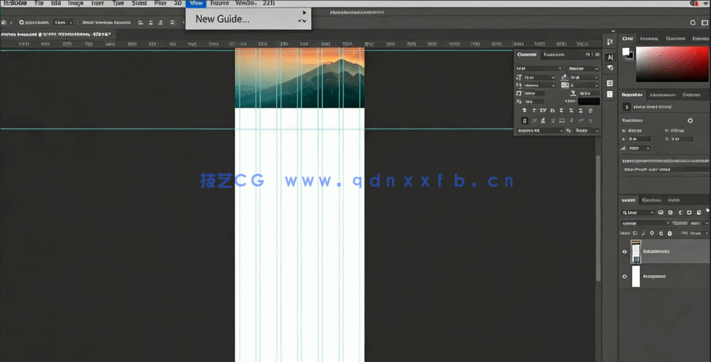Viewport: 711px width, 362px height.
Task: Toggle the all caps style button
Action: coord(543,110)
